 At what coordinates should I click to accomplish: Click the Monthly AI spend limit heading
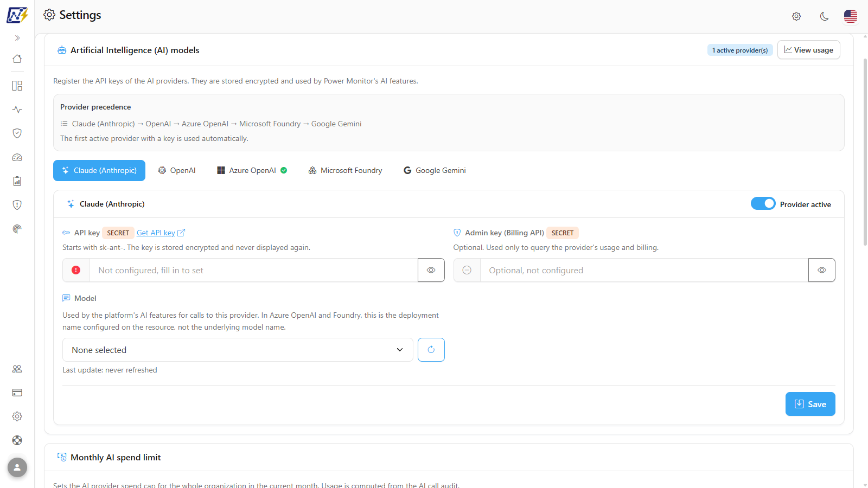pos(116,457)
